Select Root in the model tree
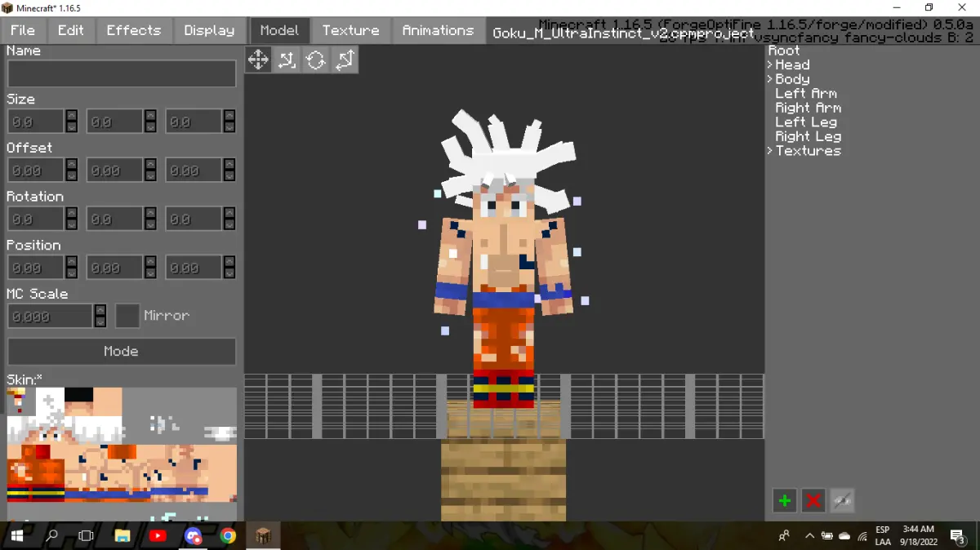 [x=785, y=51]
